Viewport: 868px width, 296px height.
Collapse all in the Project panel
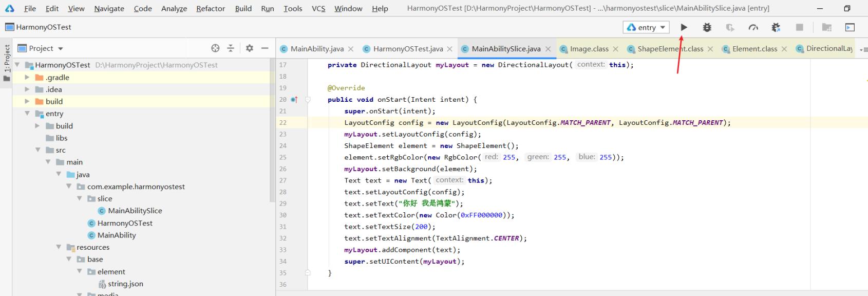point(231,48)
